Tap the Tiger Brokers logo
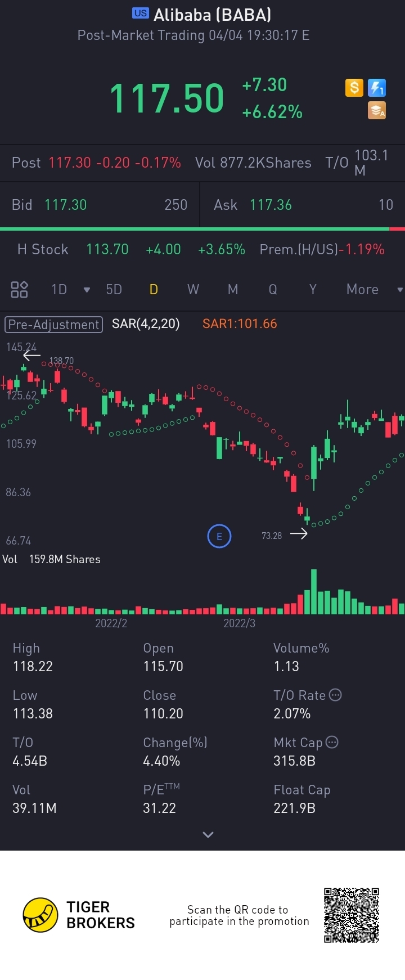405x980 pixels. [79, 915]
